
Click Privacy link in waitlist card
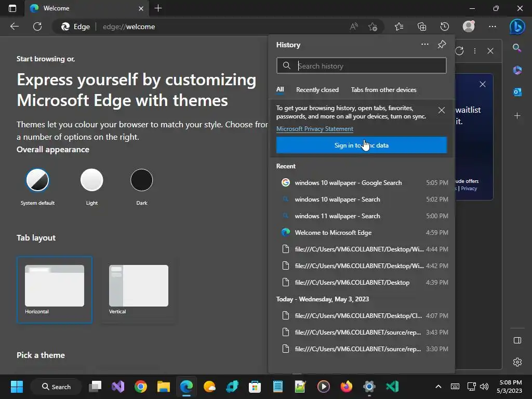click(469, 189)
